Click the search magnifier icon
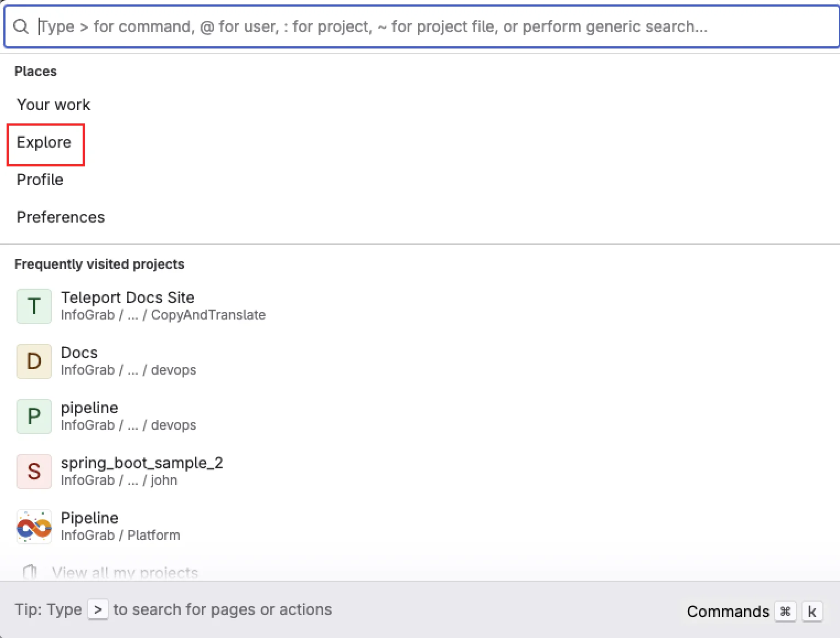Screen dimensions: 840x638 point(21,26)
